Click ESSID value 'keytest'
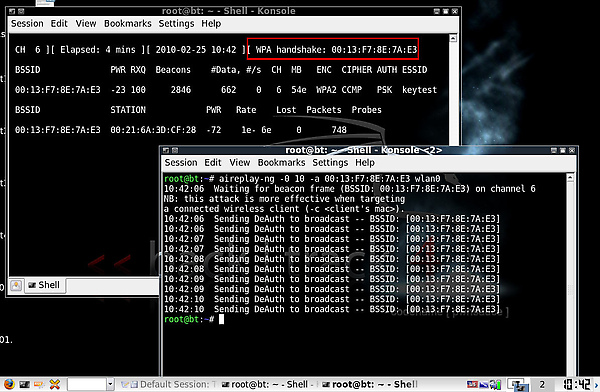Screen dimensions: 600x392 click(419, 90)
